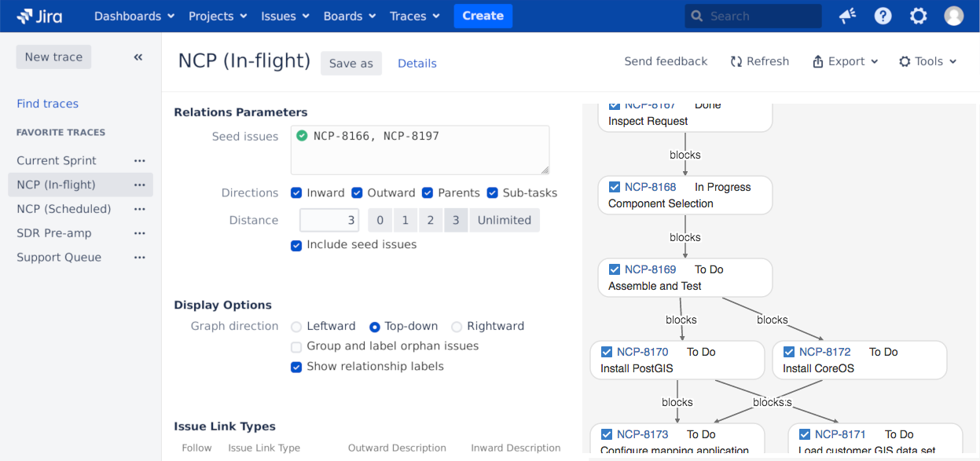
Task: Uncheck the Inward direction checkbox
Action: click(296, 193)
